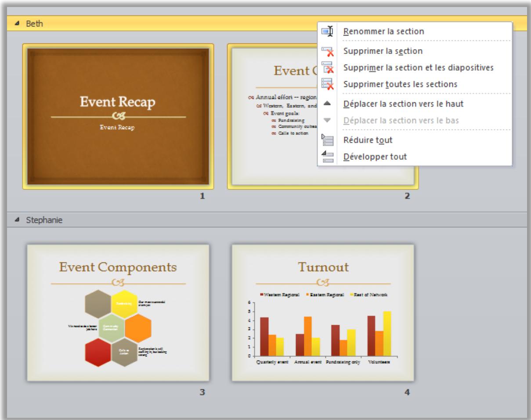
Task: Click the Supprimer la section icon
Action: click(327, 51)
